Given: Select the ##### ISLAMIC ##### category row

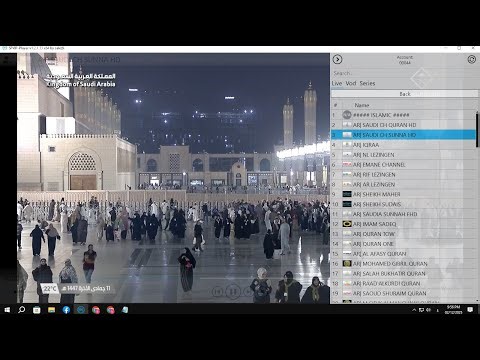Looking at the screenshot, I should tap(403, 115).
